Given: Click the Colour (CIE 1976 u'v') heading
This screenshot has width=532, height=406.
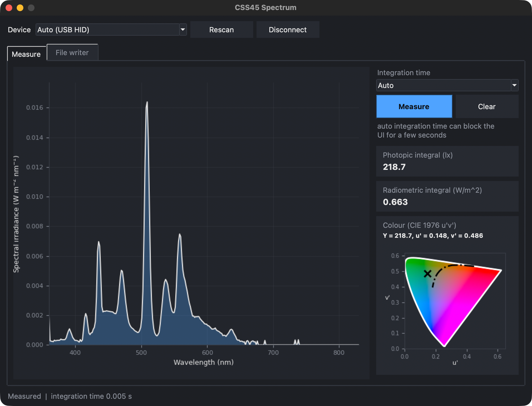Looking at the screenshot, I should coord(420,225).
